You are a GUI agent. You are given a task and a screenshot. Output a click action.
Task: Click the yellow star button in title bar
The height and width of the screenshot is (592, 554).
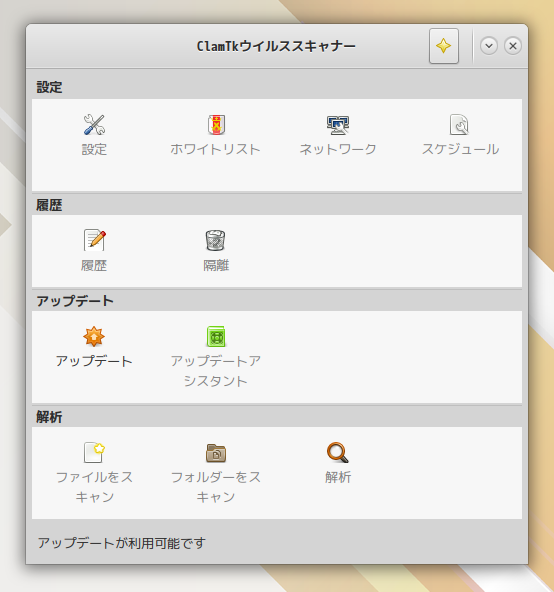point(444,46)
